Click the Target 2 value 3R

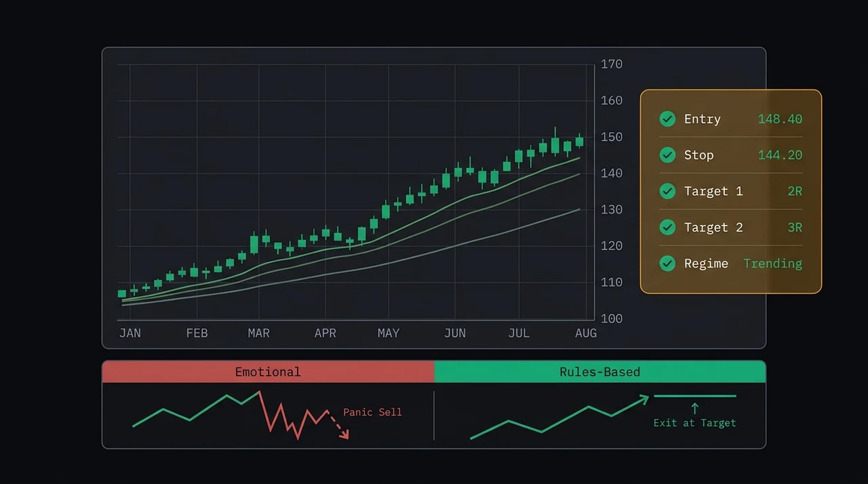795,227
